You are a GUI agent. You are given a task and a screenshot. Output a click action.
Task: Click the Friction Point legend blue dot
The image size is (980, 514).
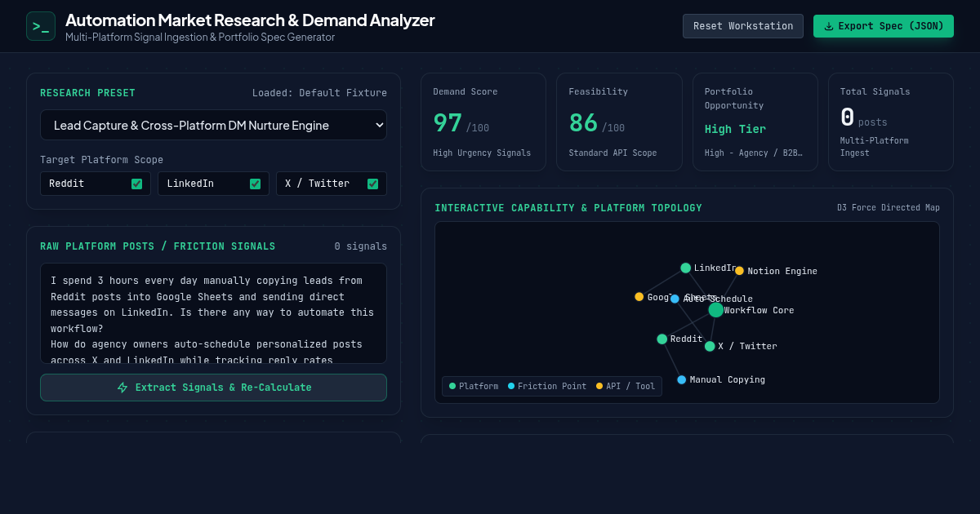coord(511,386)
